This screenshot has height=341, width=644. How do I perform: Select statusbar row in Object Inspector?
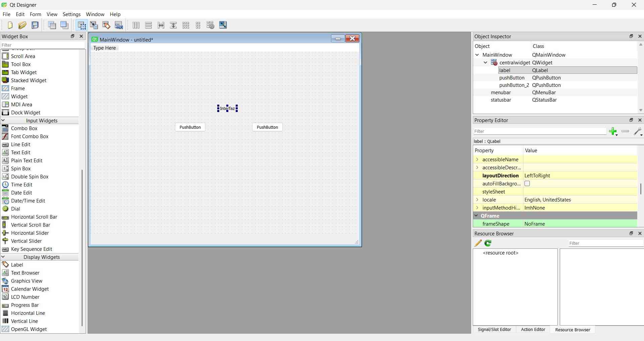pyautogui.click(x=555, y=100)
